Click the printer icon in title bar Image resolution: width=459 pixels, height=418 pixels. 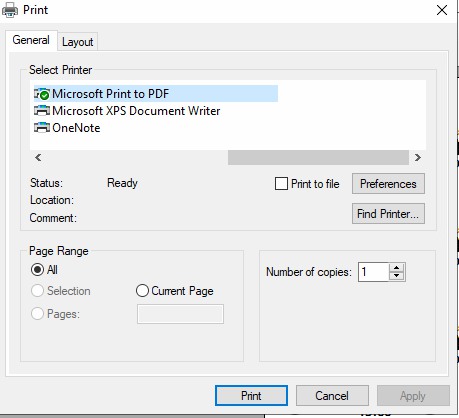point(10,10)
